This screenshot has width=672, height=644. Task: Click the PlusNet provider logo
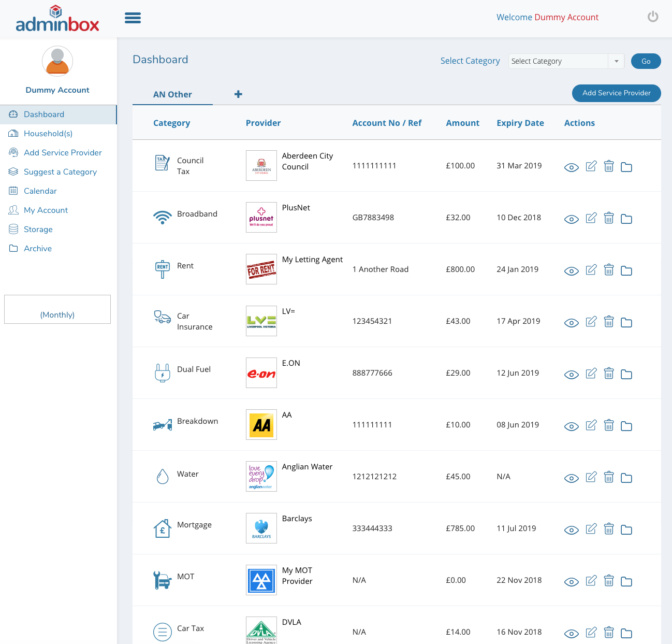(x=261, y=217)
